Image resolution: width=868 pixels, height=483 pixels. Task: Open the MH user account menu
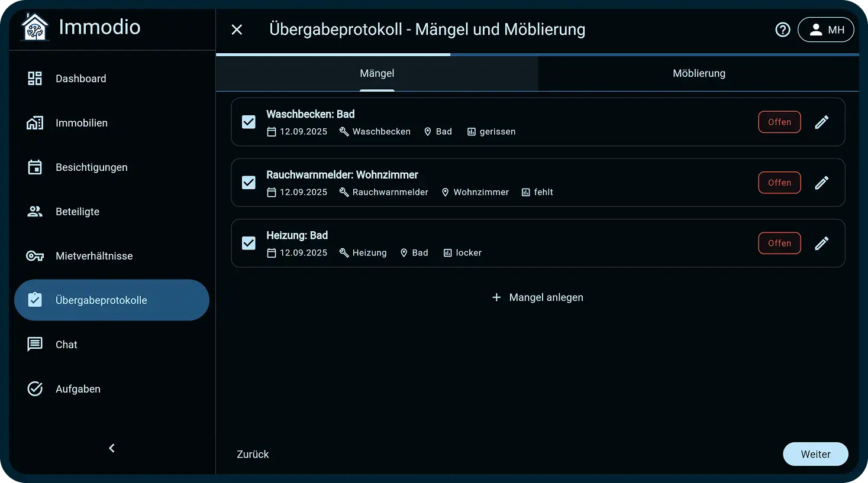(826, 30)
